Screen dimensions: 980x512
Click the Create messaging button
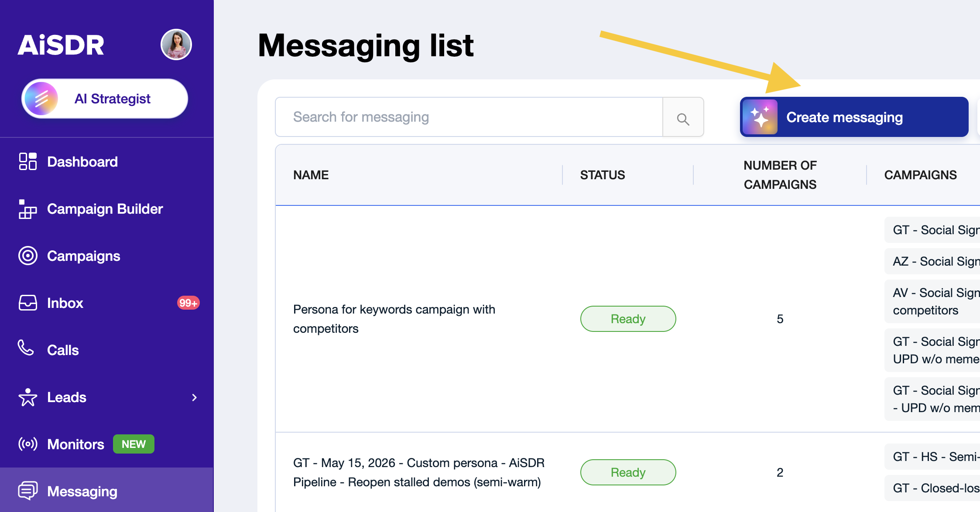coord(854,117)
